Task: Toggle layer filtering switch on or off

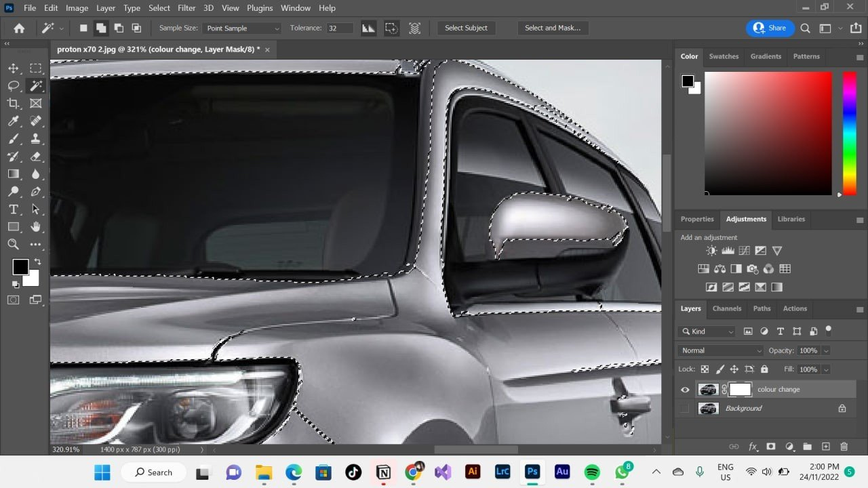Action: pyautogui.click(x=828, y=330)
